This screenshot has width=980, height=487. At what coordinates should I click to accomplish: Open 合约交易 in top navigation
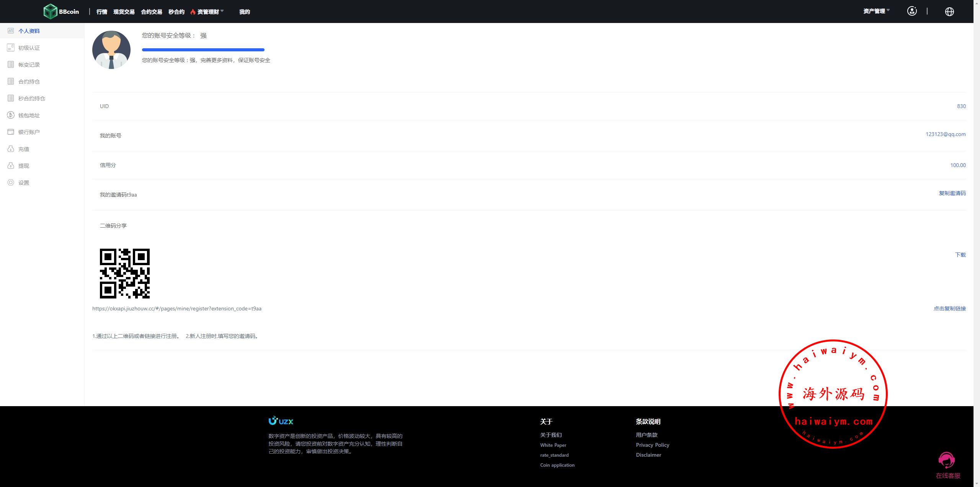pos(152,12)
